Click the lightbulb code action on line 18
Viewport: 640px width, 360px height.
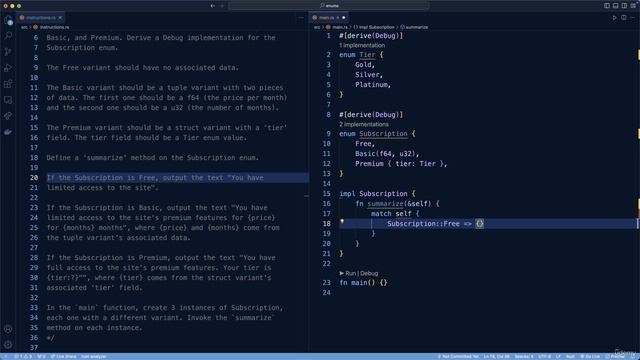coord(342,222)
